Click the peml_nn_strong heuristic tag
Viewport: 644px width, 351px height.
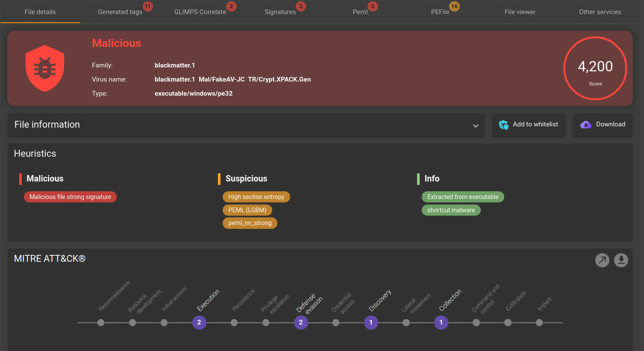pos(250,223)
